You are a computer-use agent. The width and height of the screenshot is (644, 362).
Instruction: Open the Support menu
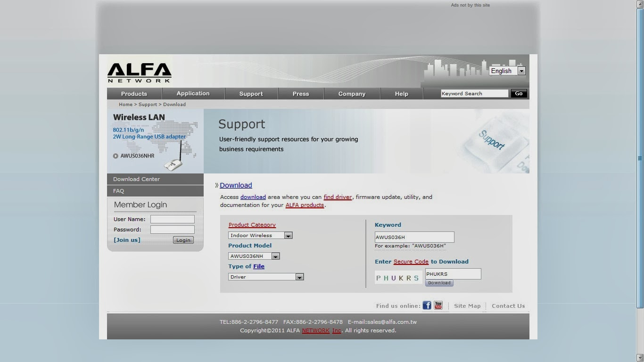tap(251, 93)
